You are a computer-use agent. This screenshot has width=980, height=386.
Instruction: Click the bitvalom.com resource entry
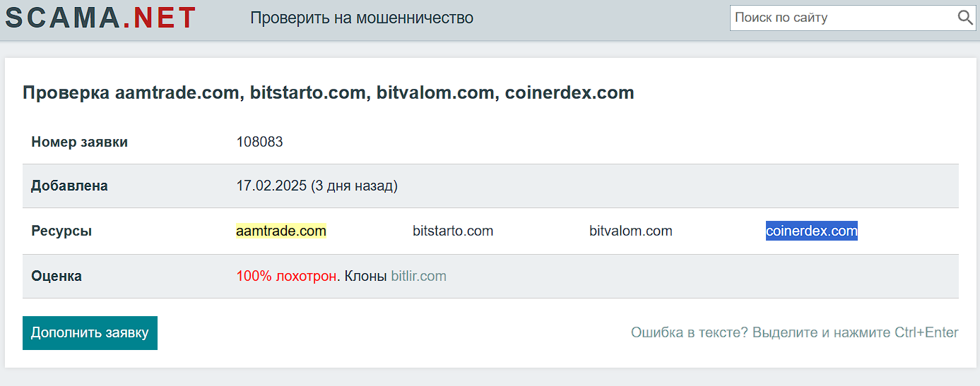click(630, 231)
